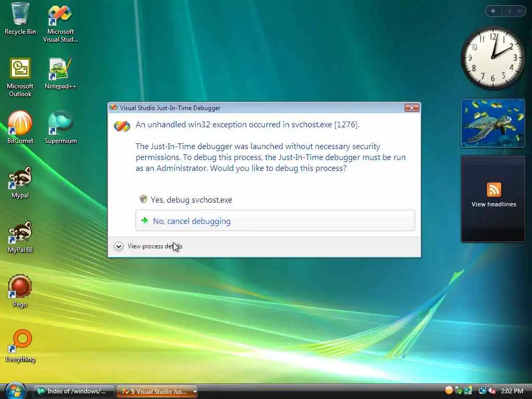The image size is (532, 399).
Task: Switch to Index of /windows/ taskbar window
Action: pyautogui.click(x=73, y=391)
